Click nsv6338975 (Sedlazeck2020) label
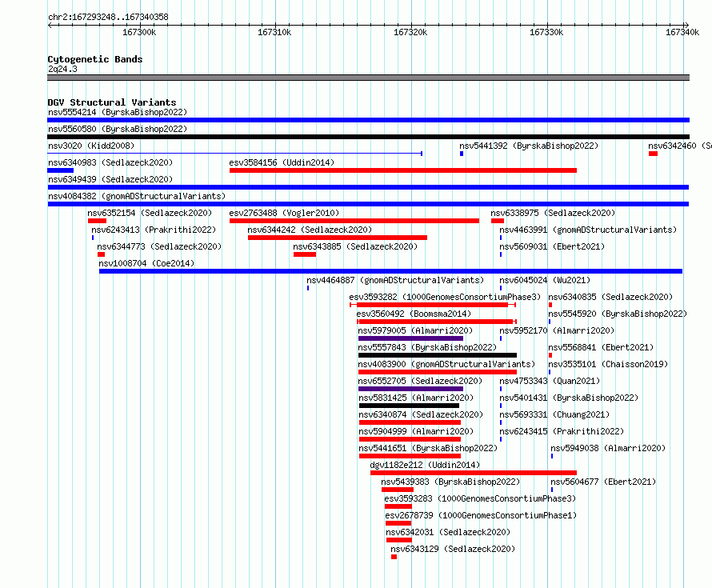This screenshot has width=712, height=588. click(553, 213)
